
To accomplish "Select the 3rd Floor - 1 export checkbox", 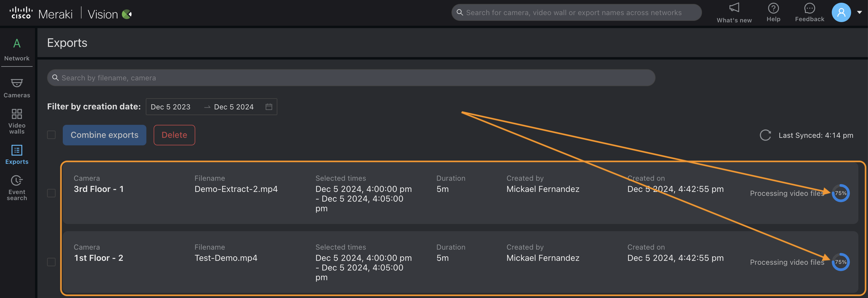I will pos(51,193).
